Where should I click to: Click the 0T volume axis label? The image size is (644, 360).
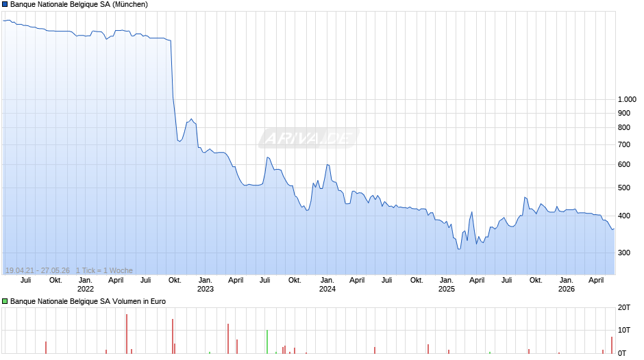pyautogui.click(x=622, y=353)
